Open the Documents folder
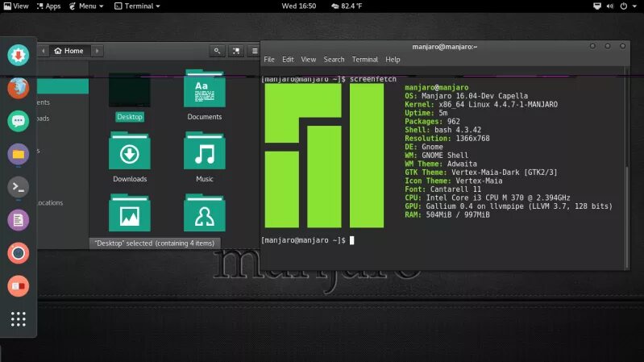Viewport: 644px width, 362px height. 205,95
